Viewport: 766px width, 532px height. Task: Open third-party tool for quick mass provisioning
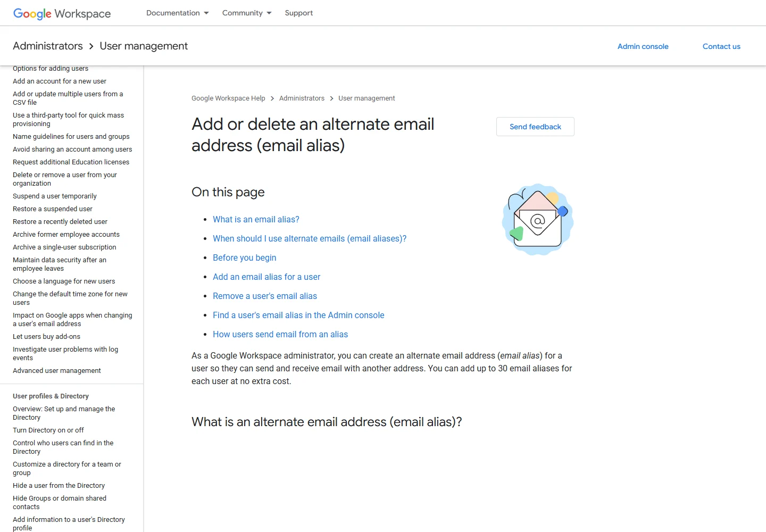68,120
